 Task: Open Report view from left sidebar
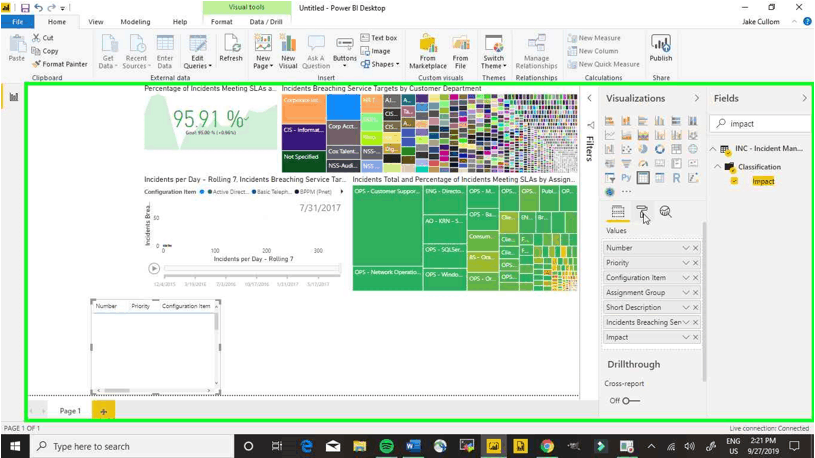click(x=14, y=97)
